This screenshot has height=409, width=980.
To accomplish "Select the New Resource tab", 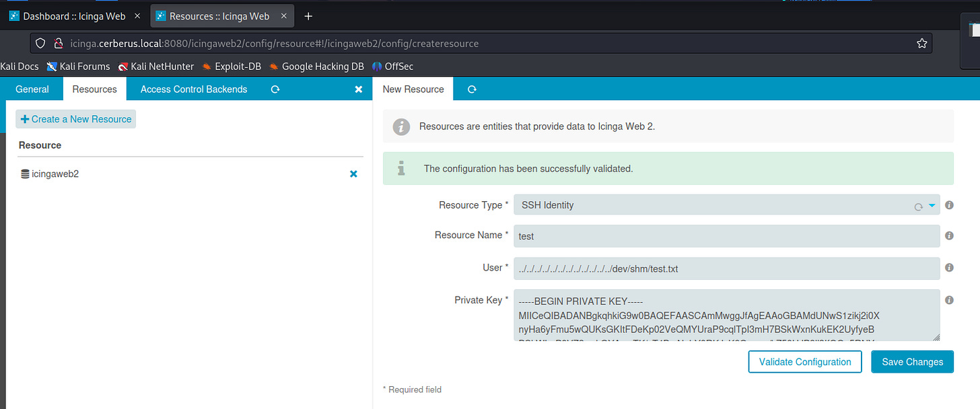I will point(413,89).
